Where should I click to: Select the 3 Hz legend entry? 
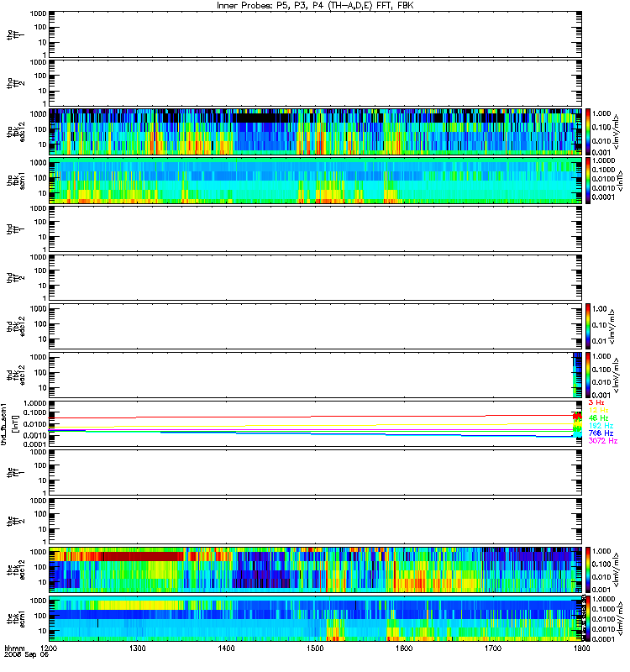tap(596, 403)
